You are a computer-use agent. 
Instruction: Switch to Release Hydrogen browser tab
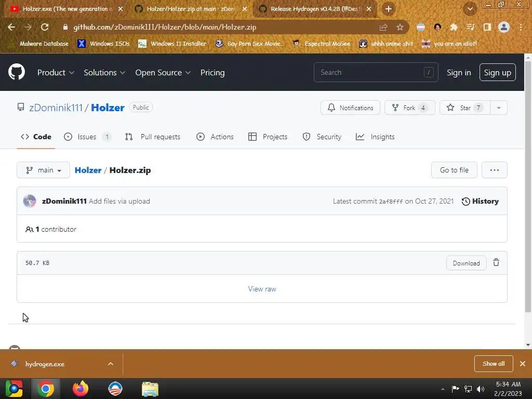(x=314, y=9)
